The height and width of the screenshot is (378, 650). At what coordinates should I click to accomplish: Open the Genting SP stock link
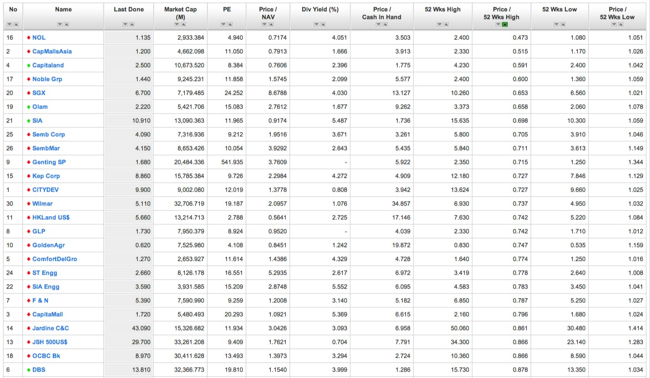click(49, 162)
